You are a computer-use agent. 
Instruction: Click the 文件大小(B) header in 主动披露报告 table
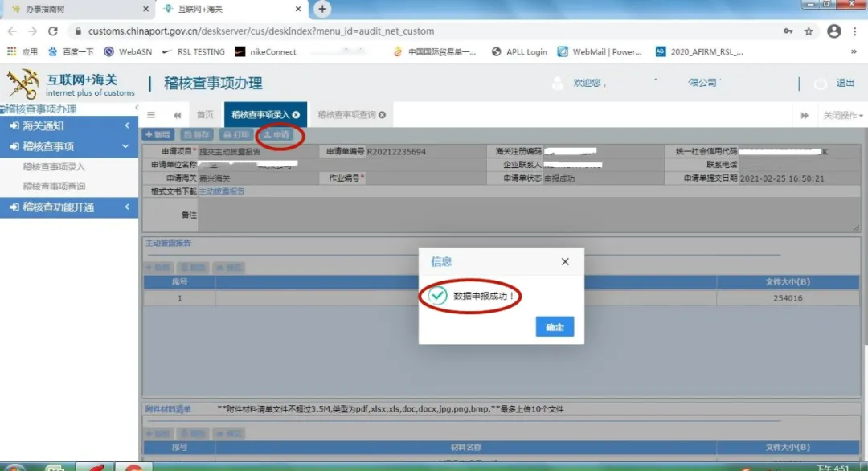787,281
